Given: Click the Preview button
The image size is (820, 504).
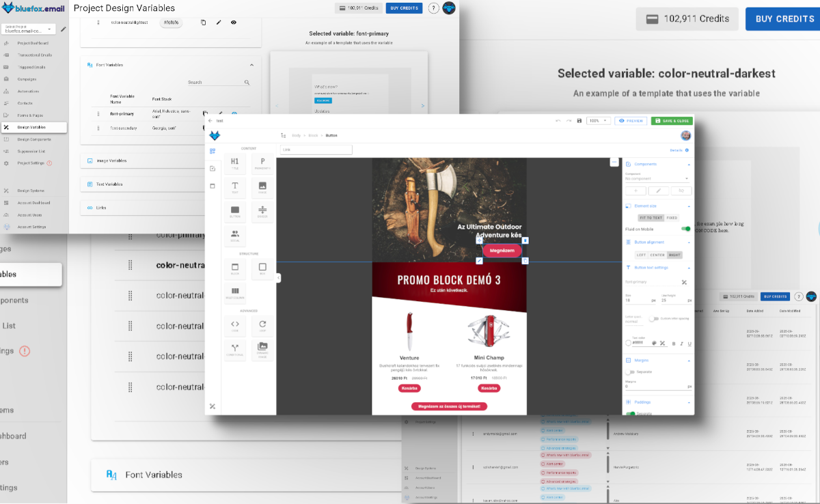Looking at the screenshot, I should (630, 121).
